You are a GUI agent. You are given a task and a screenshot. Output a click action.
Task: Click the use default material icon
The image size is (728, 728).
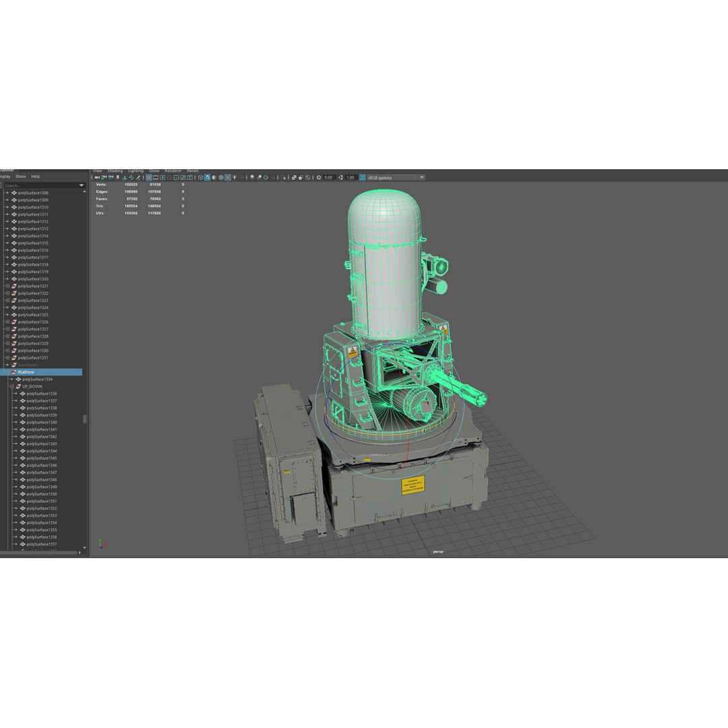point(214,177)
